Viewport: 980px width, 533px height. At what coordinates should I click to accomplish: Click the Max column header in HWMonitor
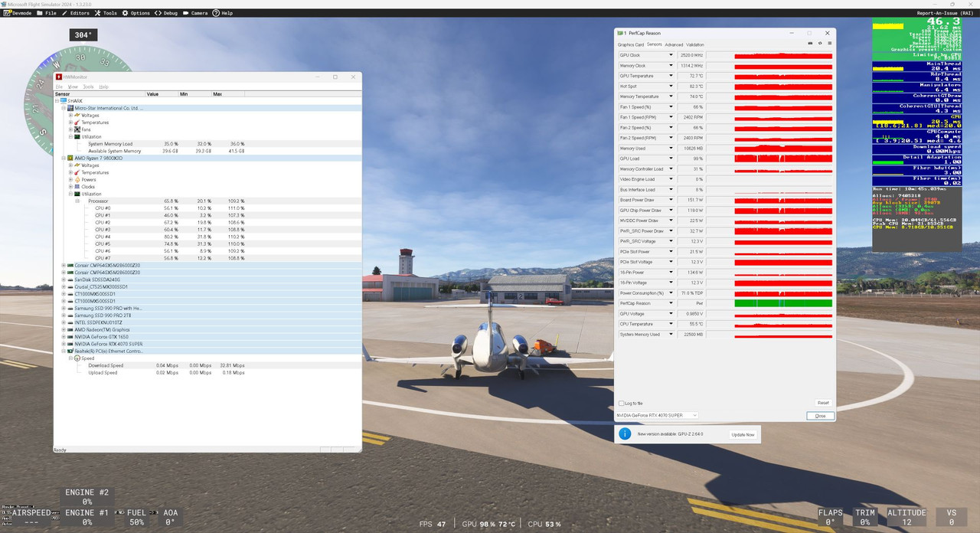click(x=229, y=93)
